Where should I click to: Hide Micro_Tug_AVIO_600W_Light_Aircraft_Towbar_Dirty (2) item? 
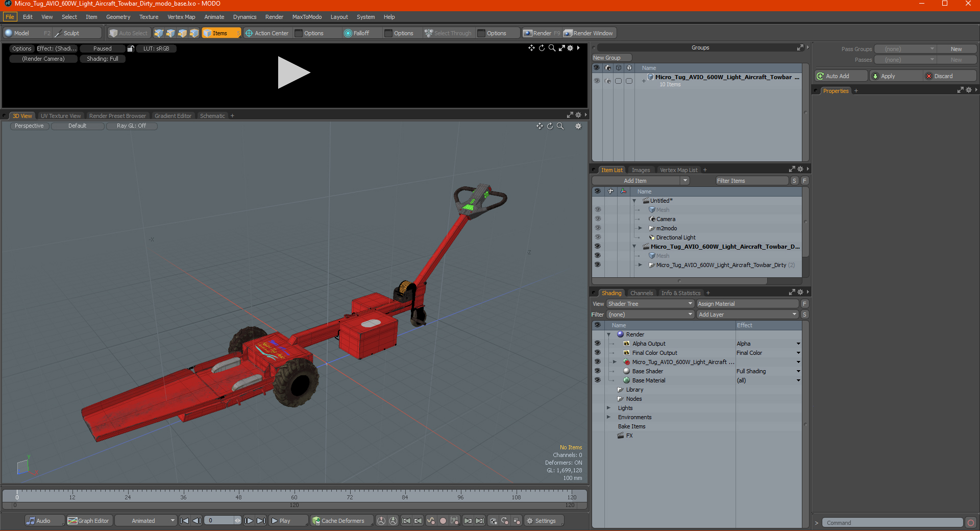(597, 265)
